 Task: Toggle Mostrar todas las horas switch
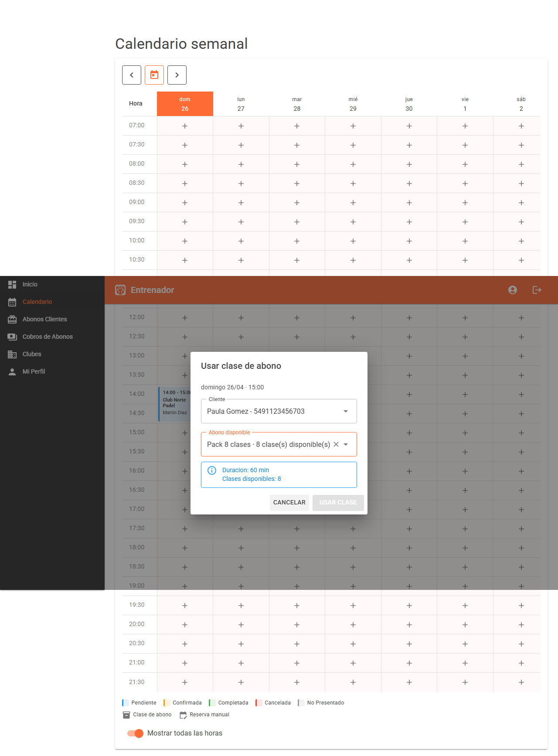135,733
